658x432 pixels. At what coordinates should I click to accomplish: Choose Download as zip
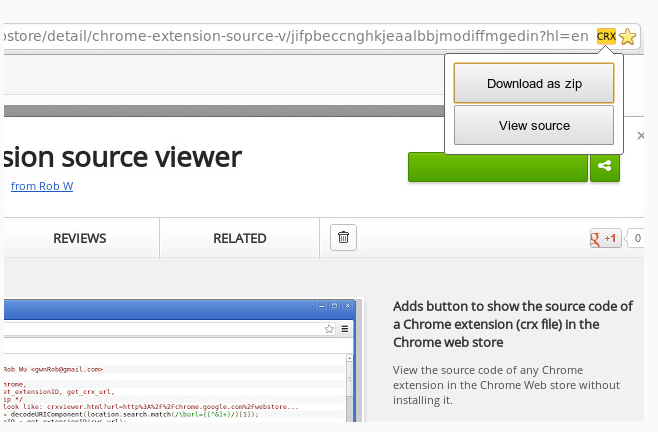pos(534,83)
